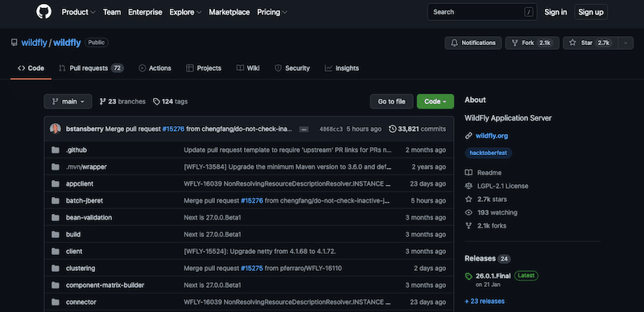Viewport: 644px width, 312px height.
Task: Click the appclient folder icon
Action: 56,184
